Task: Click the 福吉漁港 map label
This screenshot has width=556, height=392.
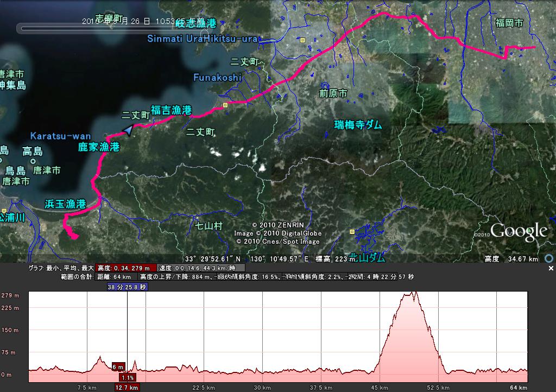Action: [171, 110]
